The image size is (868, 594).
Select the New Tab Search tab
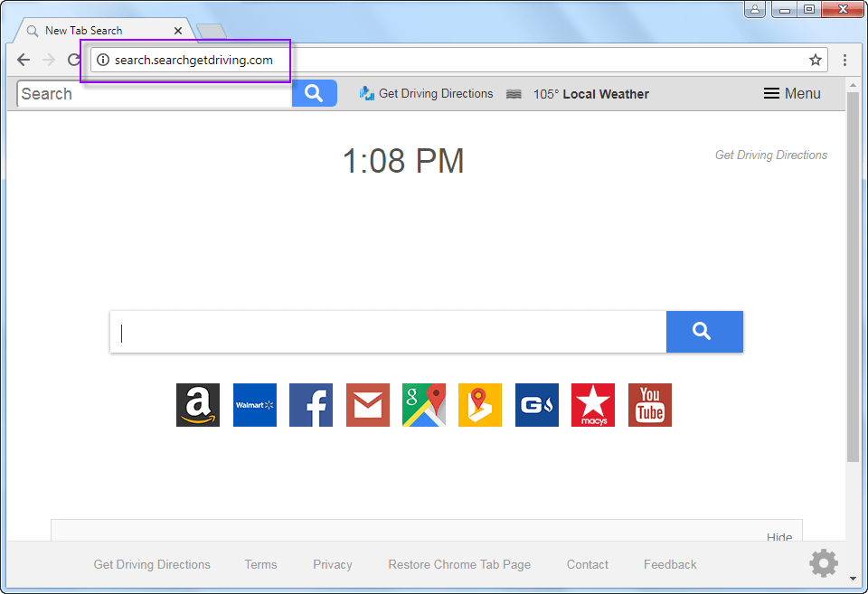(x=102, y=31)
